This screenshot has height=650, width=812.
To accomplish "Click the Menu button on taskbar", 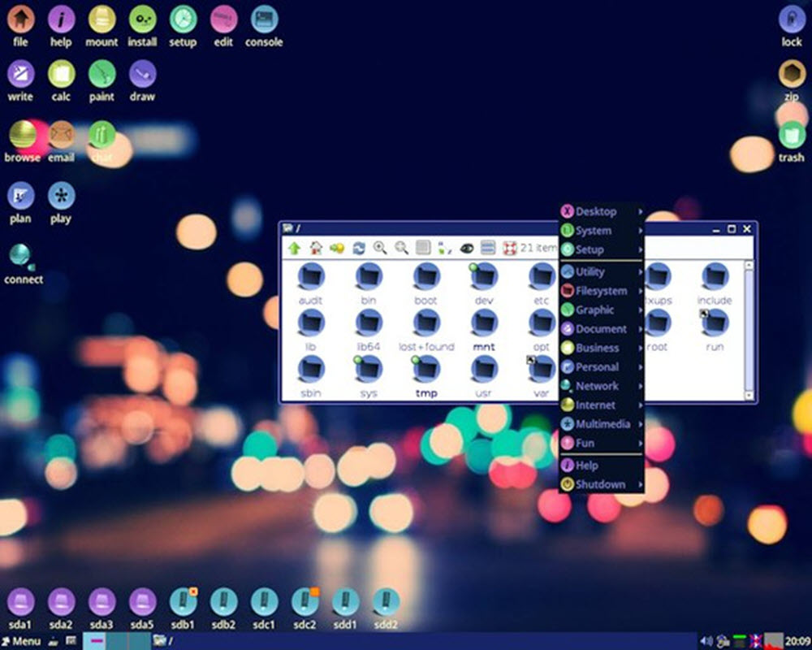I will click(21, 641).
